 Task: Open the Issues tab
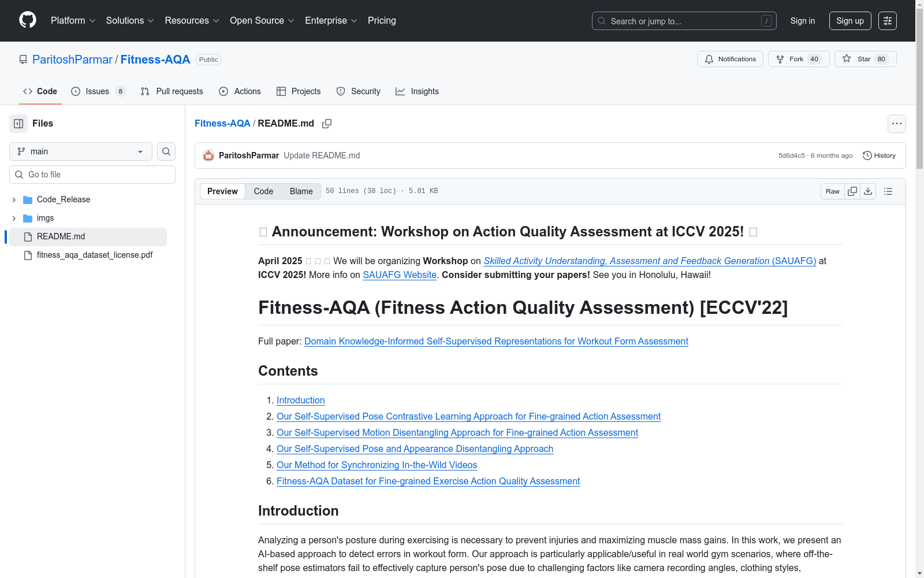(x=98, y=91)
